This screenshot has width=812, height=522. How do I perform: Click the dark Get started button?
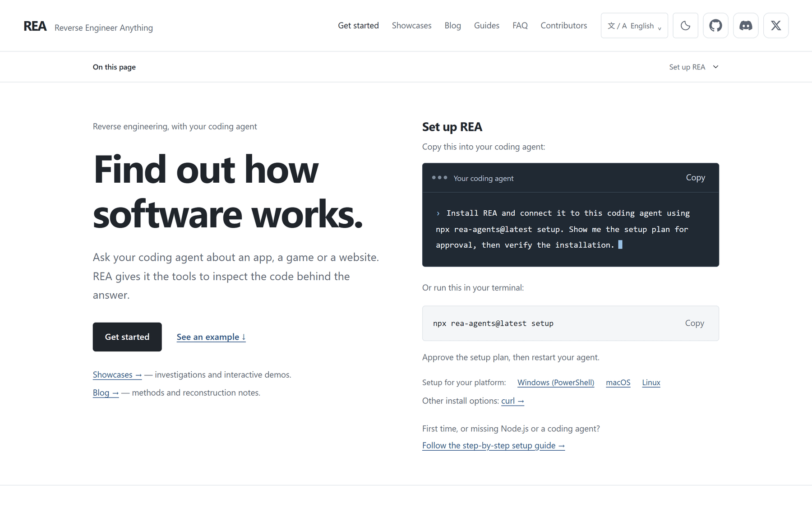pos(127,337)
